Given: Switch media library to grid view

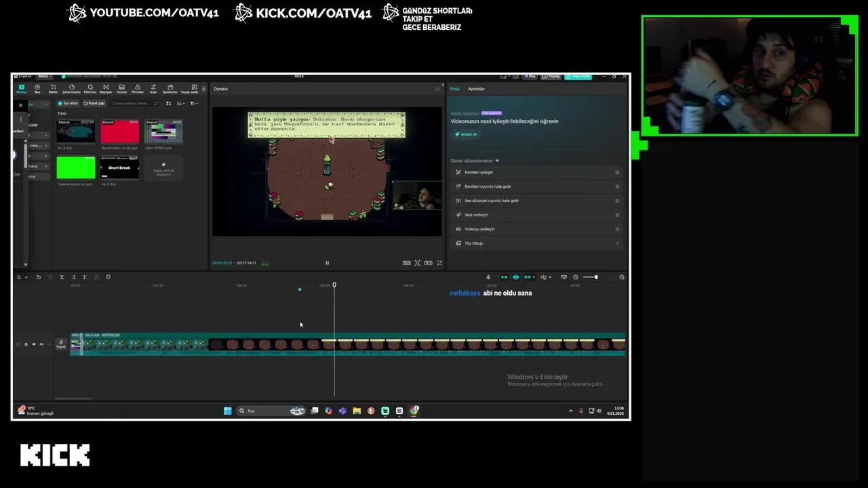Looking at the screenshot, I should tap(168, 104).
